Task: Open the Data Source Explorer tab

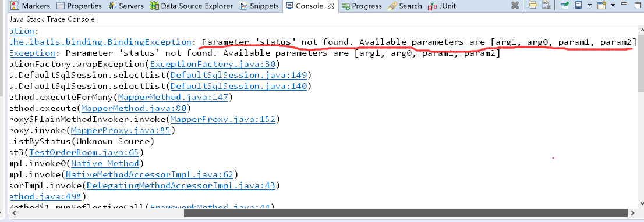Action: [192, 6]
